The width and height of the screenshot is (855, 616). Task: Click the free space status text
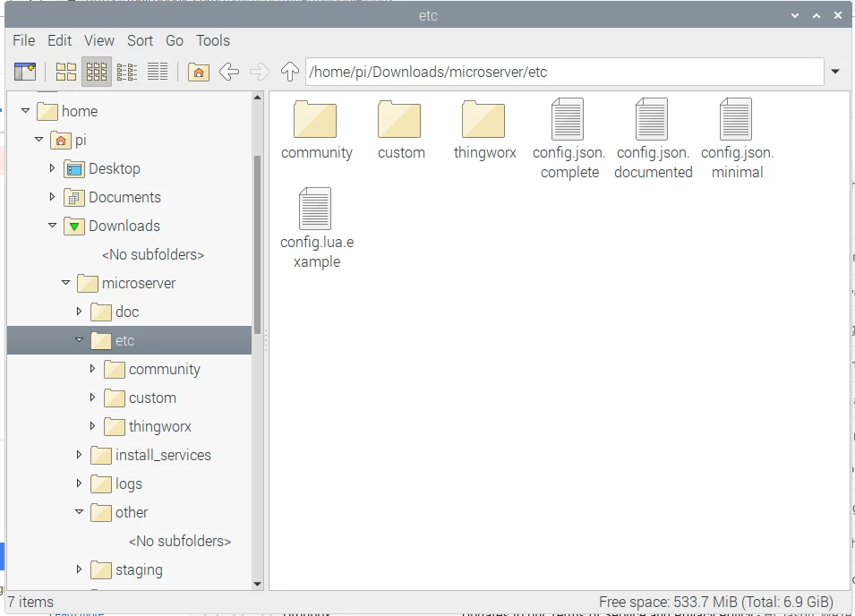[x=716, y=602]
